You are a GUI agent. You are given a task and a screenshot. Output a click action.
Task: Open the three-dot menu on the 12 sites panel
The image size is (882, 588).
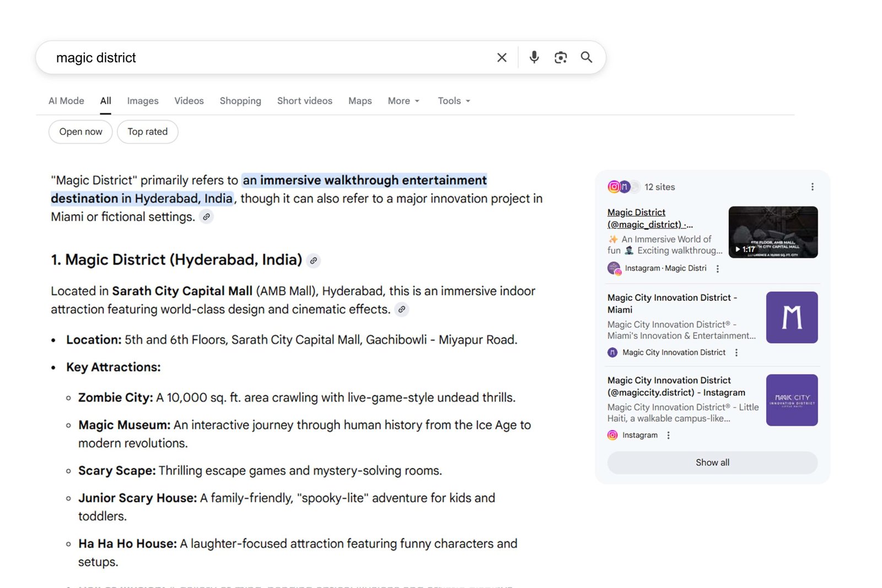click(x=812, y=187)
